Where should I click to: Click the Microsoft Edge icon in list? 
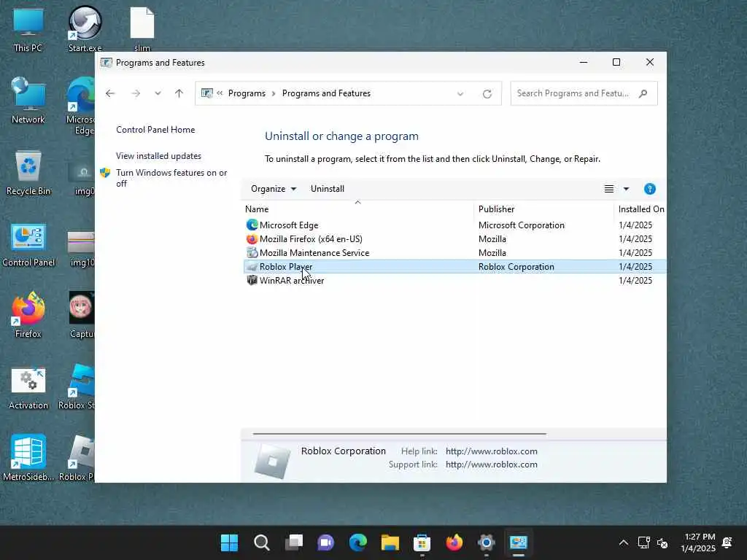coord(252,225)
